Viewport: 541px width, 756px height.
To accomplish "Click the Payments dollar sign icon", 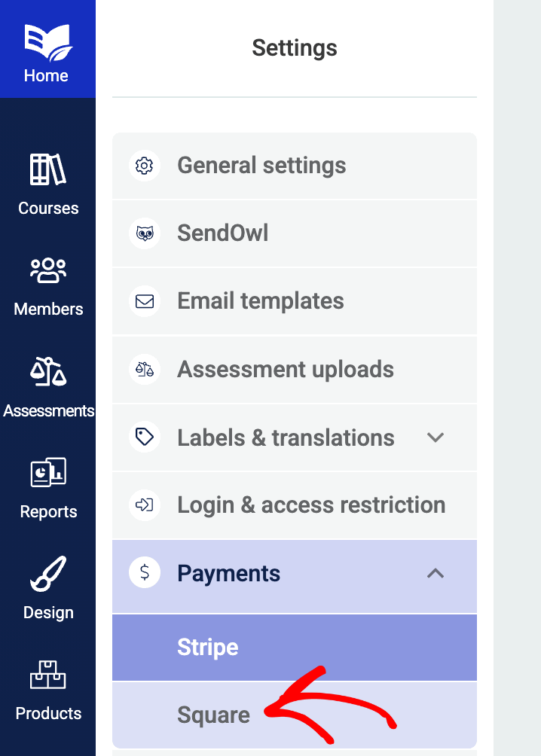I will click(144, 573).
